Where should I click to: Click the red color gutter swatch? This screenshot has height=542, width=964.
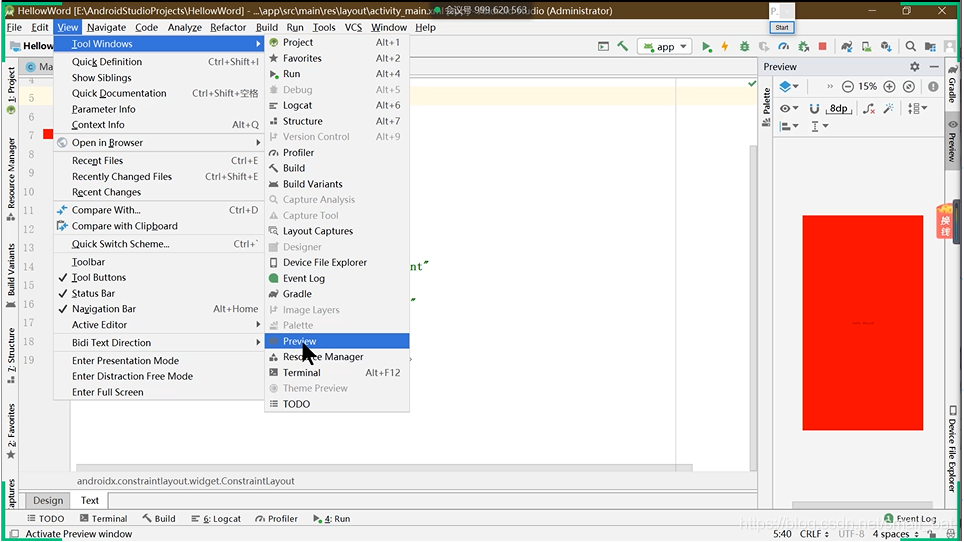(x=48, y=134)
